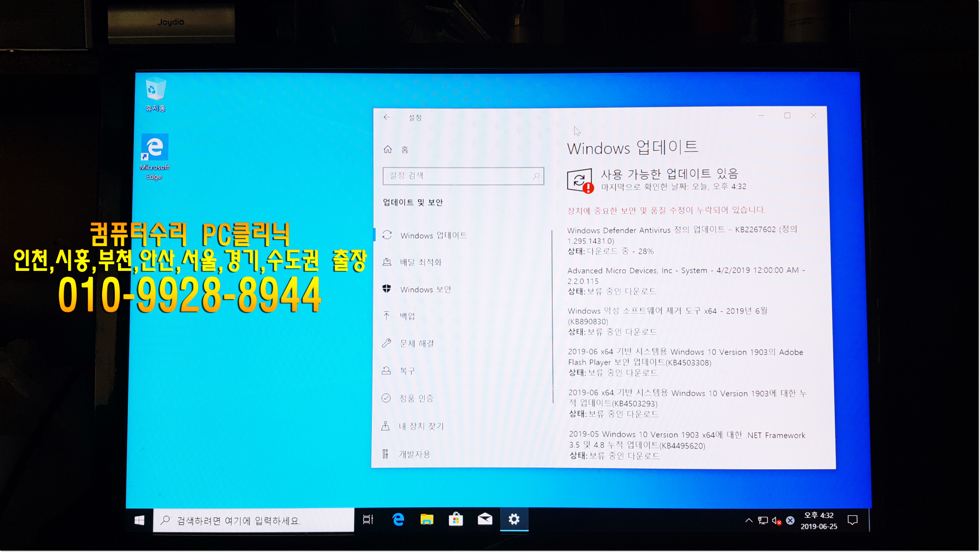Close the Settings window
The image size is (980, 552).
(x=813, y=115)
